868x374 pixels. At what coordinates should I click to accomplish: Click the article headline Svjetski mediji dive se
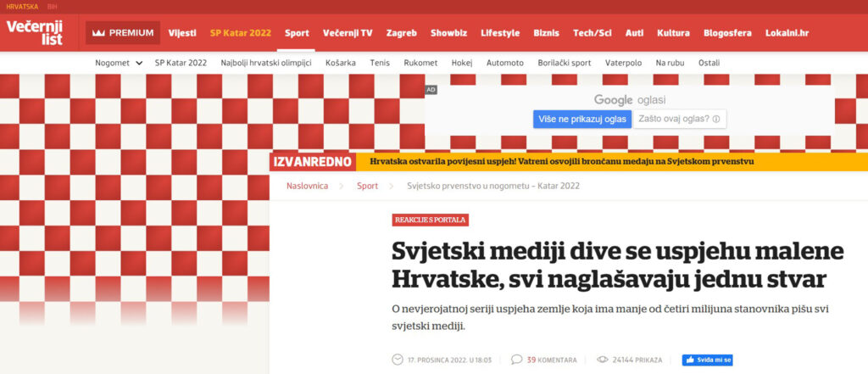617,265
